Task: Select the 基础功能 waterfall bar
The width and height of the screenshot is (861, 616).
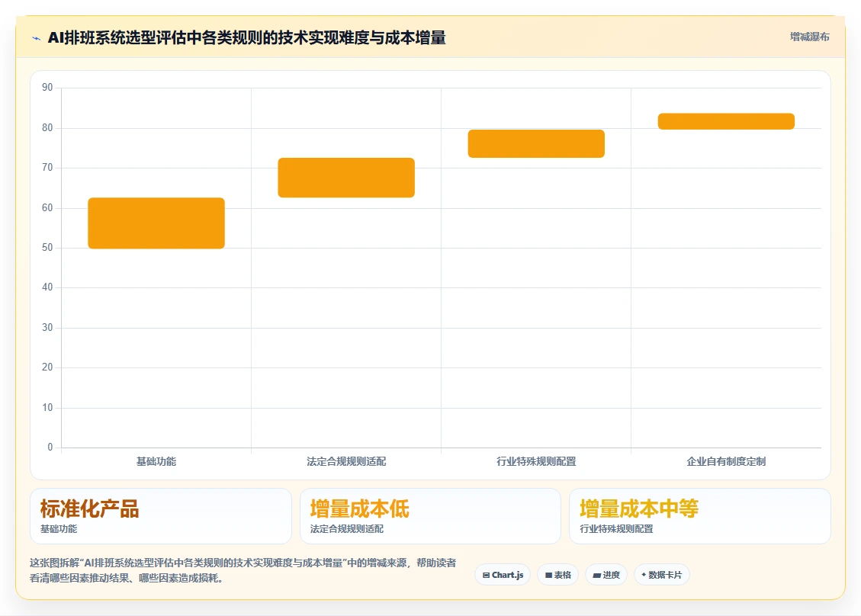Action: (156, 223)
